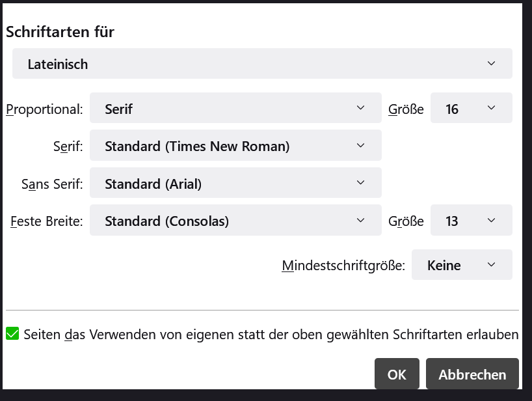532x401 pixels.
Task: Click the Mindestschriftgröße label
Action: 343,266
